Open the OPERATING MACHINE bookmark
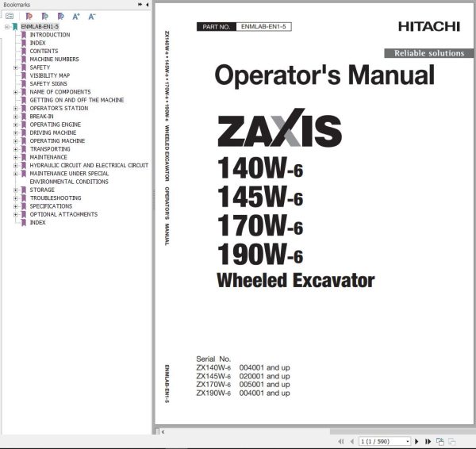Screen dimensions: 476x449 pos(57,141)
